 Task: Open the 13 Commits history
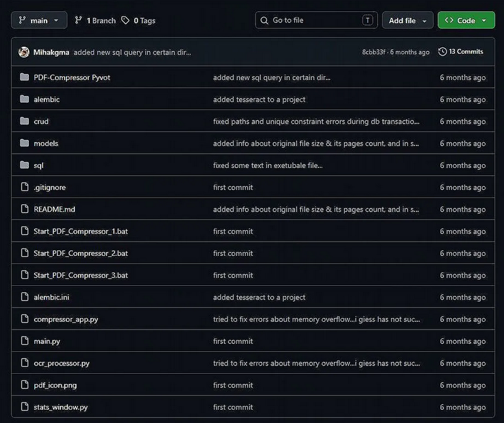pyautogui.click(x=461, y=52)
